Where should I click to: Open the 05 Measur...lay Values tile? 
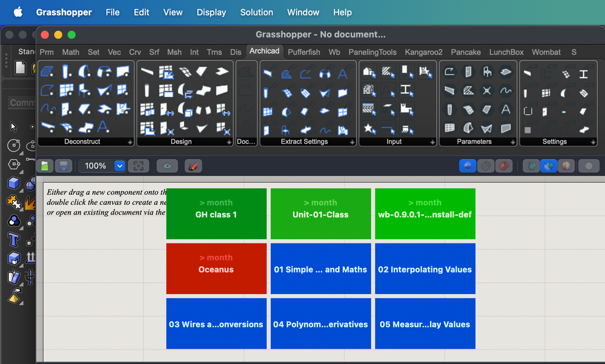(425, 323)
